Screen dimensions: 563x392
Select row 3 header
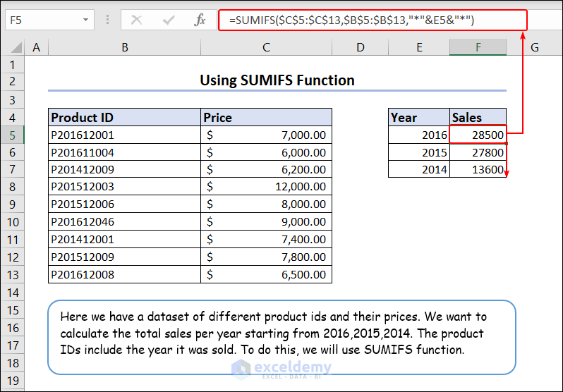coord(13,100)
